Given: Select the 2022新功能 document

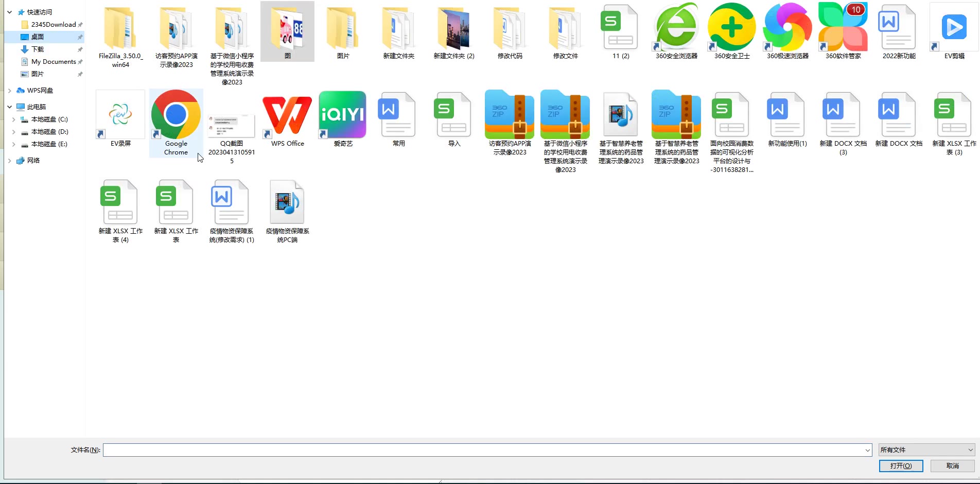Looking at the screenshot, I should click(899, 32).
